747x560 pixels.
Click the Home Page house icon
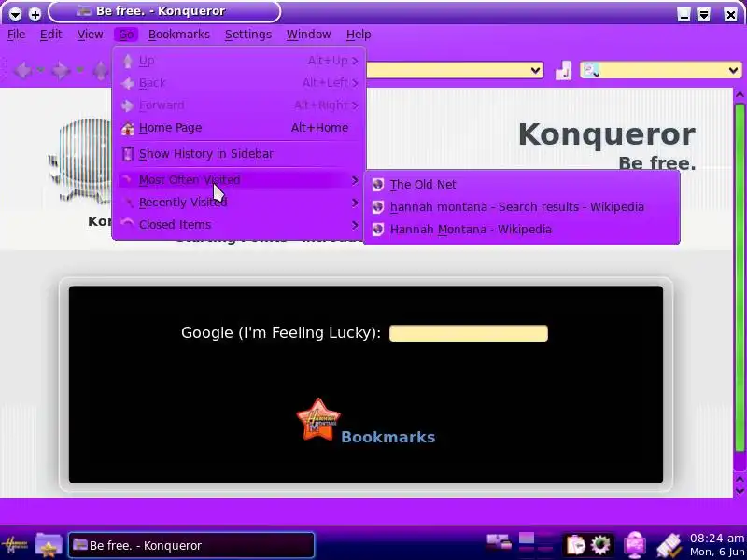tap(127, 128)
